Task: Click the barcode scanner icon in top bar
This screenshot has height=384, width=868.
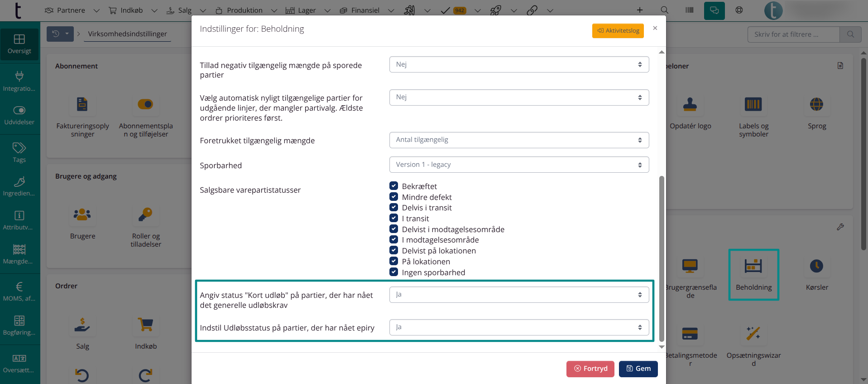Action: tap(689, 10)
